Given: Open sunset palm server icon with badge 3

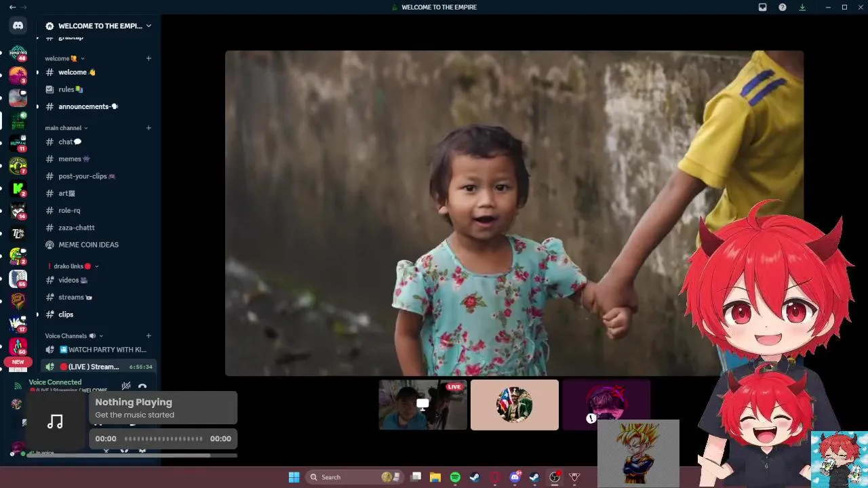Looking at the screenshot, I should (18, 75).
